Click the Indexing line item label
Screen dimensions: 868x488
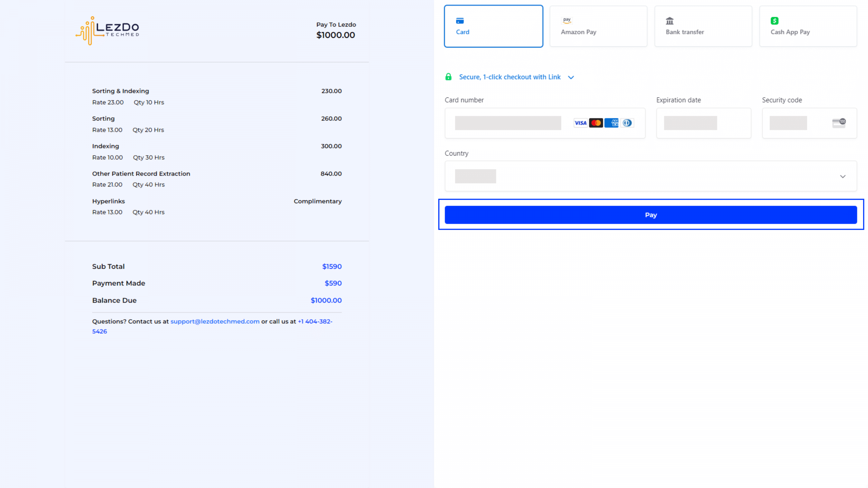click(105, 146)
